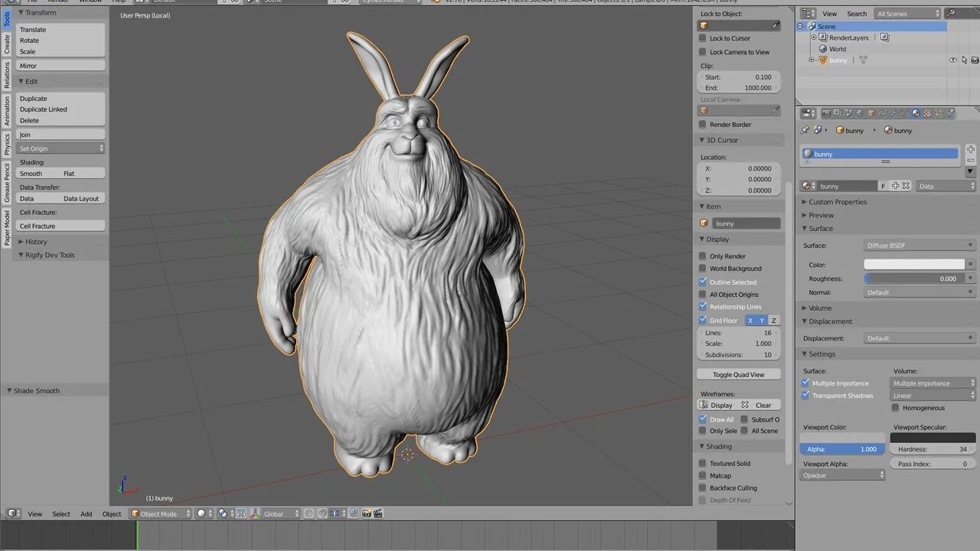Open the 3D view editor type selector
Image resolution: width=980 pixels, height=551 pixels.
12,514
